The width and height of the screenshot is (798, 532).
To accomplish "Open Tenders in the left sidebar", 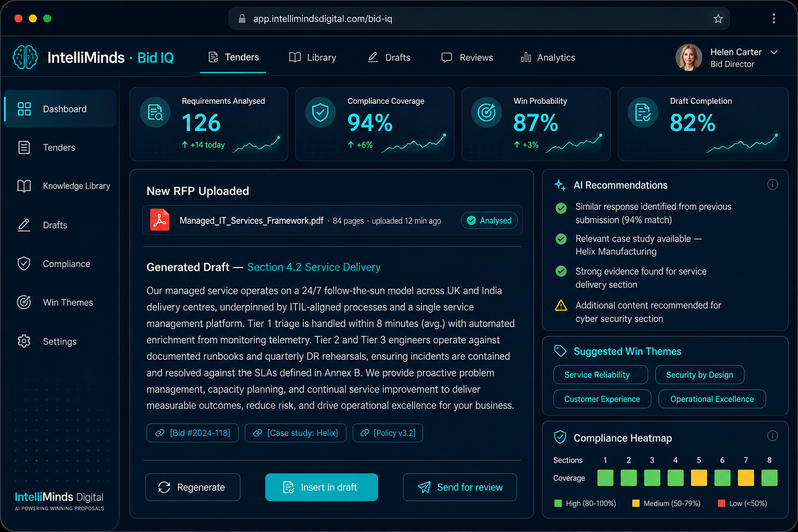I will pyautogui.click(x=60, y=148).
